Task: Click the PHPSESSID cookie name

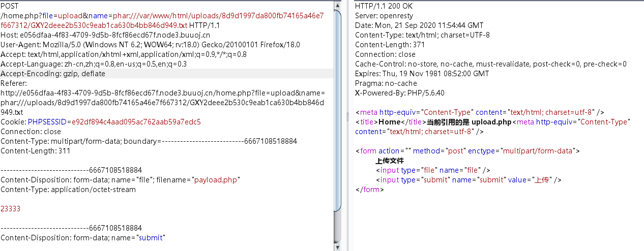Action: (47, 122)
